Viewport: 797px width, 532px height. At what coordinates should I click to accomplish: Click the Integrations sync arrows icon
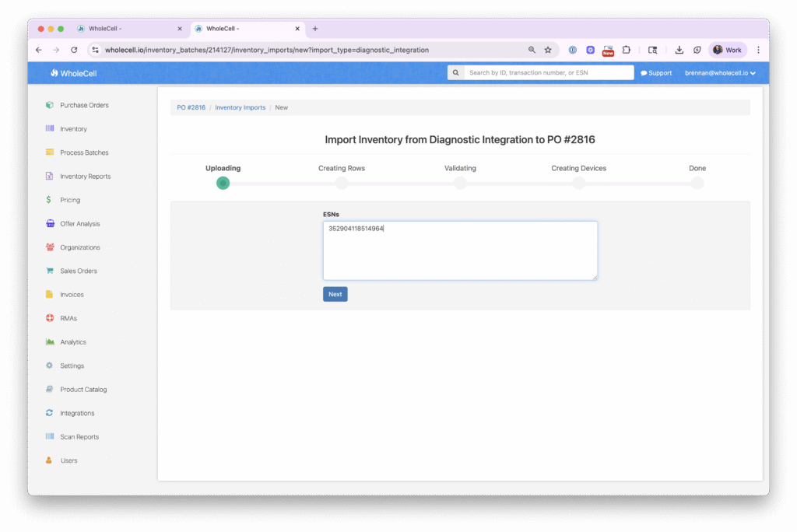click(x=49, y=413)
